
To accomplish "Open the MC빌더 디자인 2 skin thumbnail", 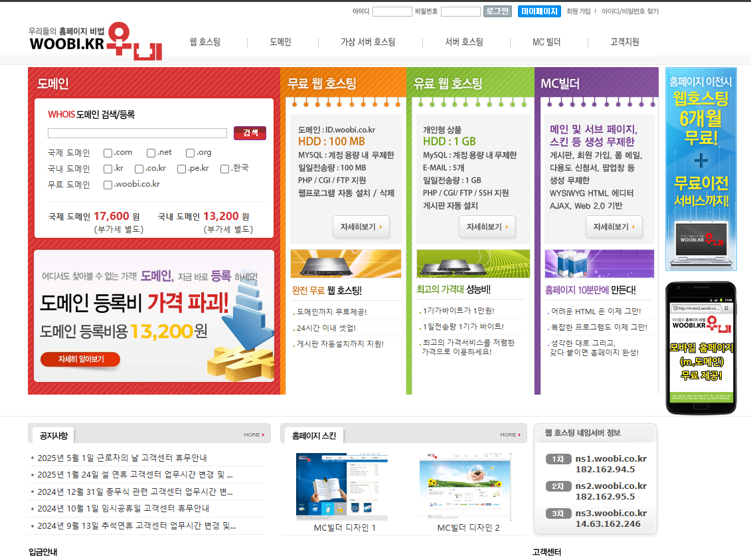I will point(465,487).
